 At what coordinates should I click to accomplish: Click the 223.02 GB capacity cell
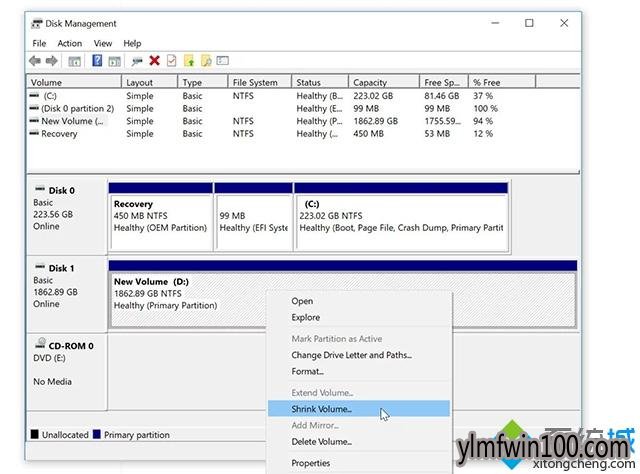pyautogui.click(x=373, y=96)
